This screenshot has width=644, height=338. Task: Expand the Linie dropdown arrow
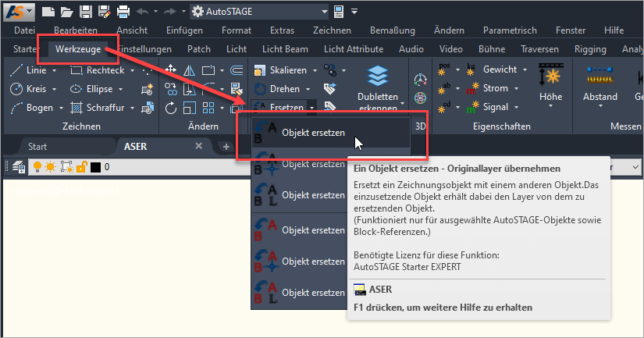pyautogui.click(x=54, y=70)
